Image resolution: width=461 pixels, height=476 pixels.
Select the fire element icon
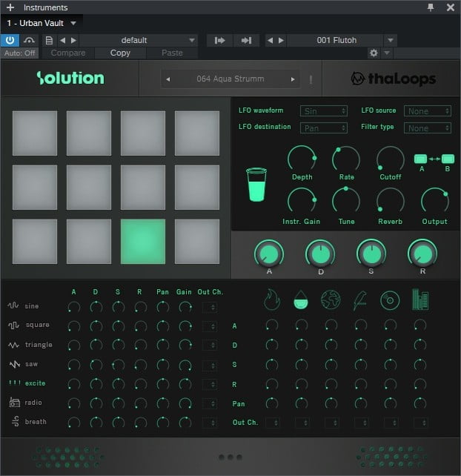click(272, 300)
